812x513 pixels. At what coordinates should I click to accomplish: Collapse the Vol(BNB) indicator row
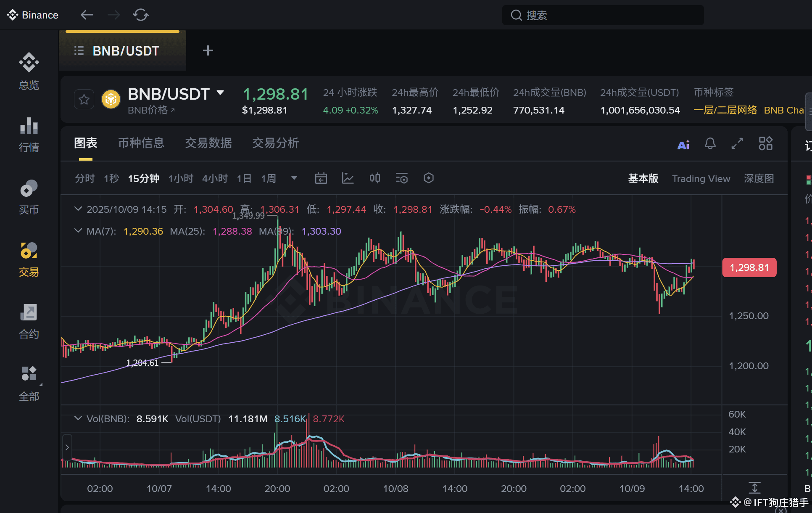pos(78,418)
